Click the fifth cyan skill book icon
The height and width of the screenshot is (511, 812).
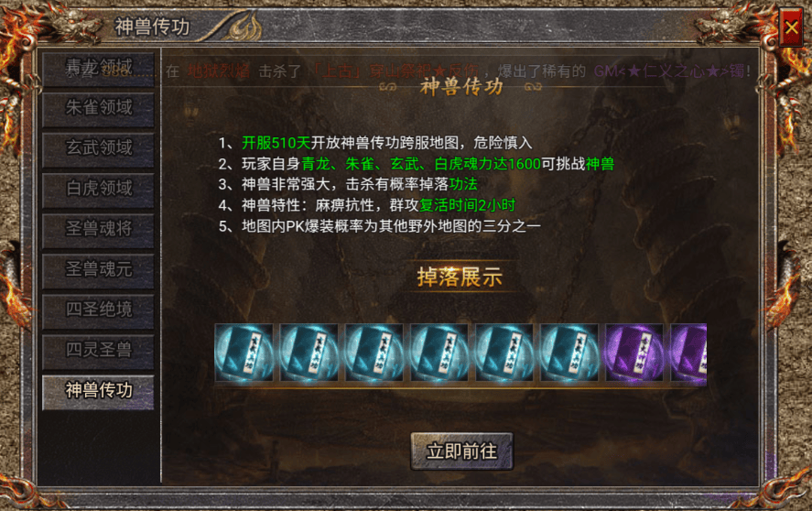(504, 353)
